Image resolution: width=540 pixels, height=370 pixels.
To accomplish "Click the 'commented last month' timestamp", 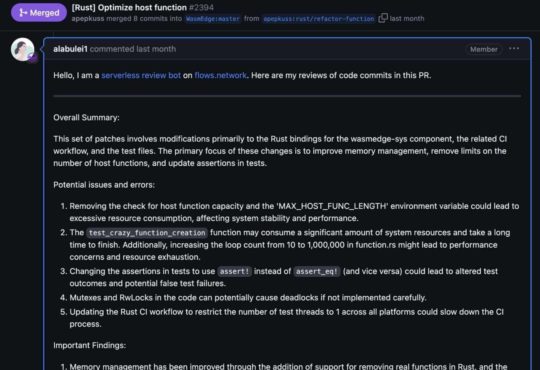I will click(x=133, y=49).
